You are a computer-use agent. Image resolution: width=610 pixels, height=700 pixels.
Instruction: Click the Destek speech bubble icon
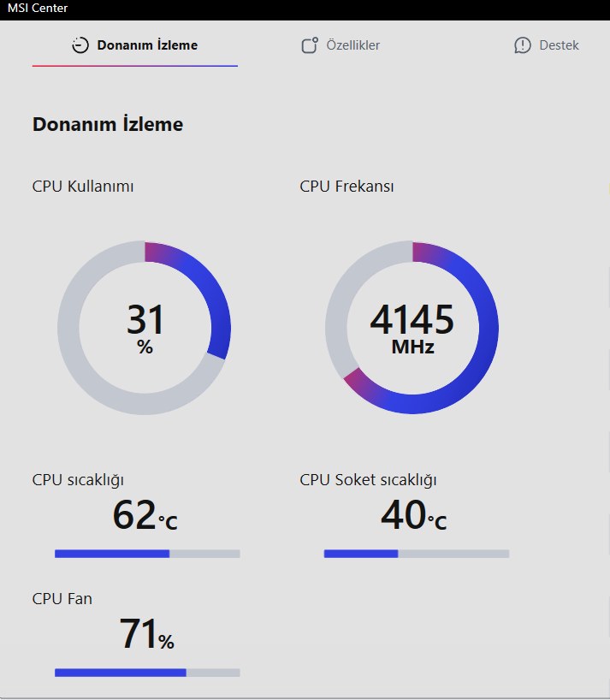(x=523, y=45)
